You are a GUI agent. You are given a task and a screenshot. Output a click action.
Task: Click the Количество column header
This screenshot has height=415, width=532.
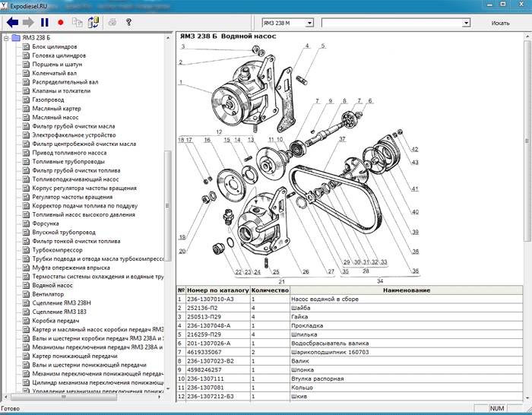coord(270,290)
